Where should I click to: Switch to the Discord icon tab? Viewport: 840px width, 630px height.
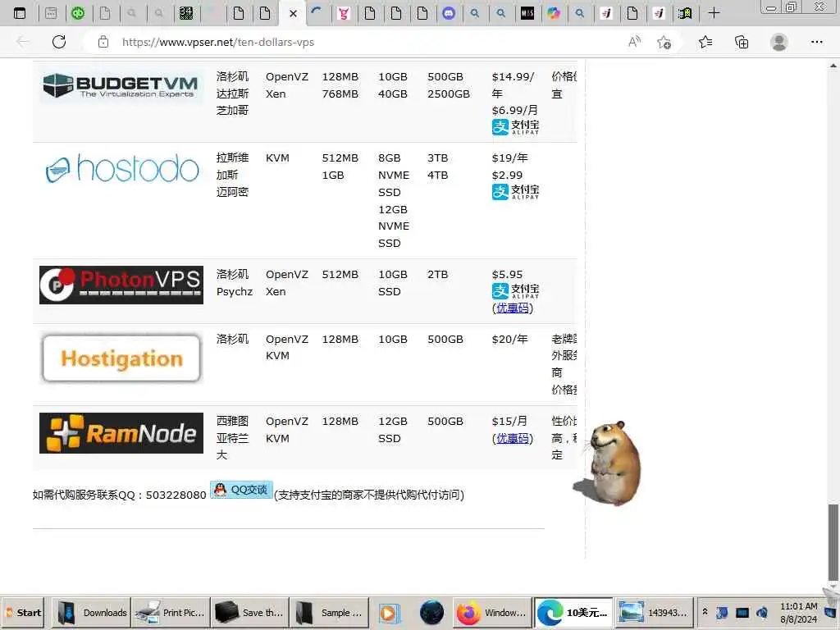449,13
